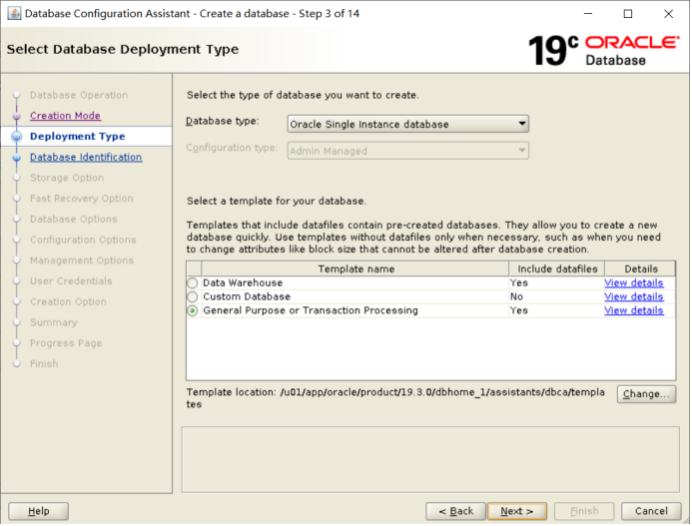Click the empty message box at bottom
The width and height of the screenshot is (692, 526).
430,460
